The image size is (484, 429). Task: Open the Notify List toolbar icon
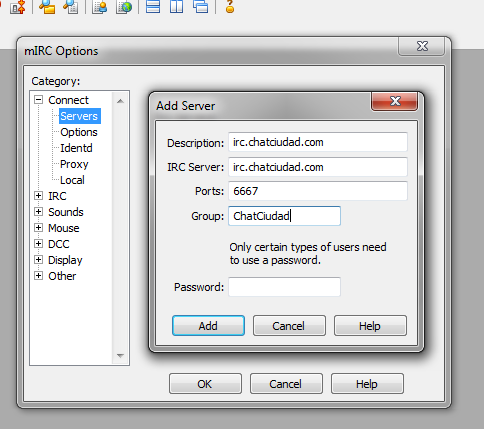coord(99,7)
